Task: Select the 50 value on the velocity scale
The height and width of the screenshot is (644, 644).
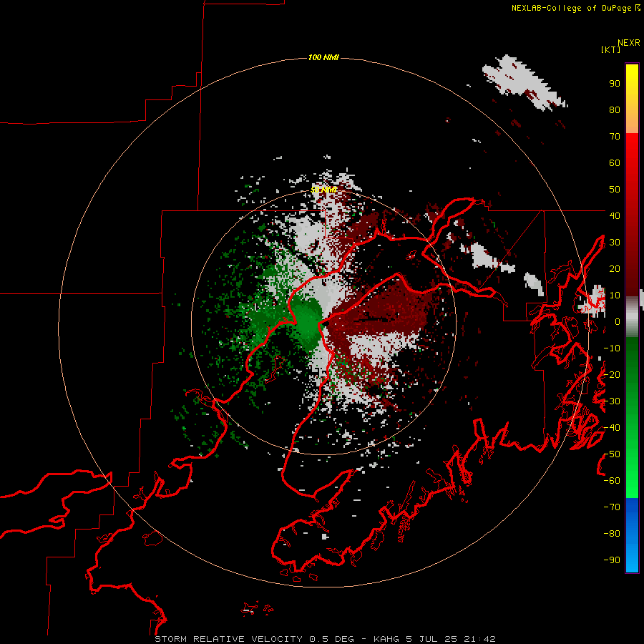Action: pyautogui.click(x=615, y=190)
